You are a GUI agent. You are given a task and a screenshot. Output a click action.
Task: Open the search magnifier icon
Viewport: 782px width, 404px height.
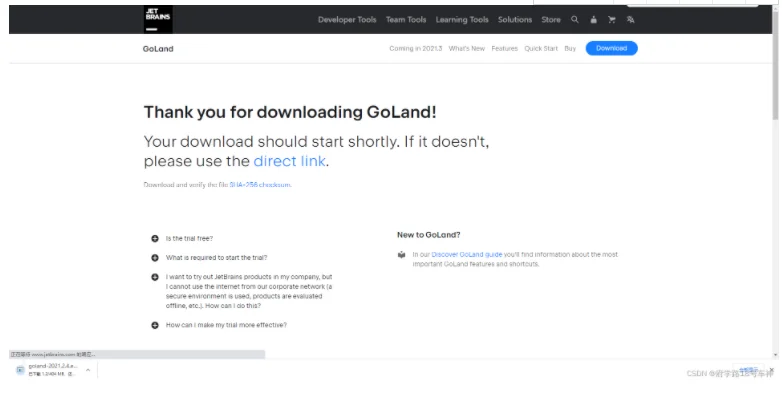pyautogui.click(x=575, y=19)
